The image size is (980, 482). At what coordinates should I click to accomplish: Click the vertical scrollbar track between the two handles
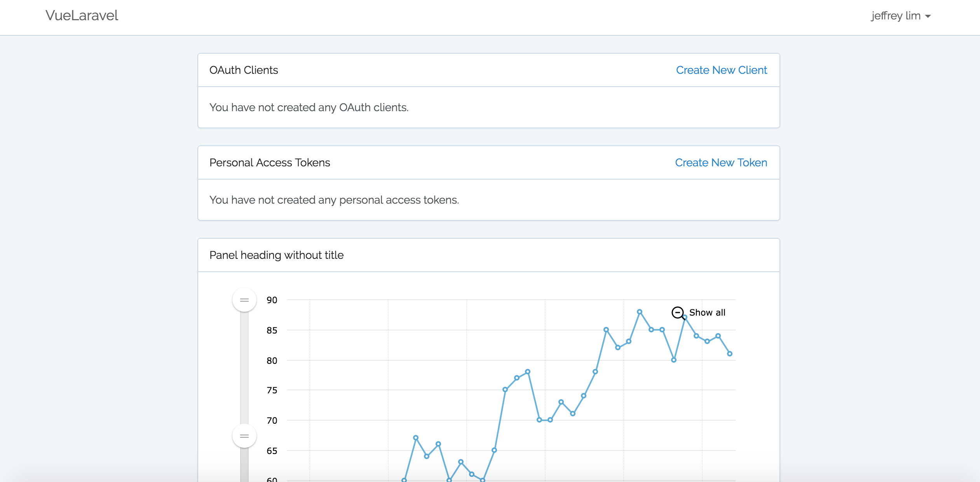(244, 367)
